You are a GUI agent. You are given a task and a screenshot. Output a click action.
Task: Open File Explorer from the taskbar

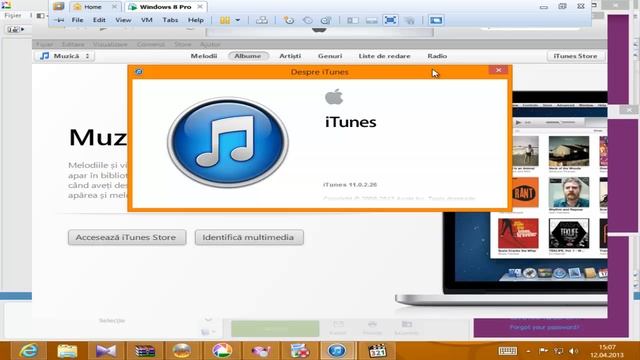pyautogui.click(x=67, y=351)
